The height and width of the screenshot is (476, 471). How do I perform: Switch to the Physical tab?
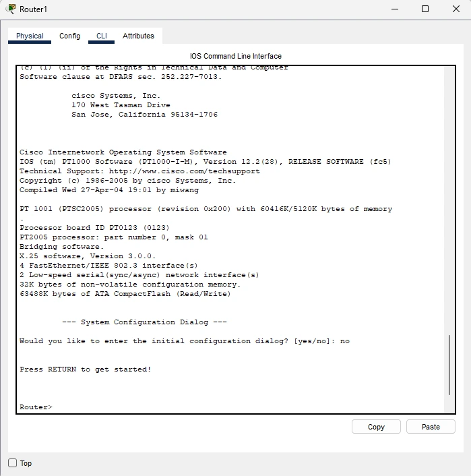[x=30, y=36]
